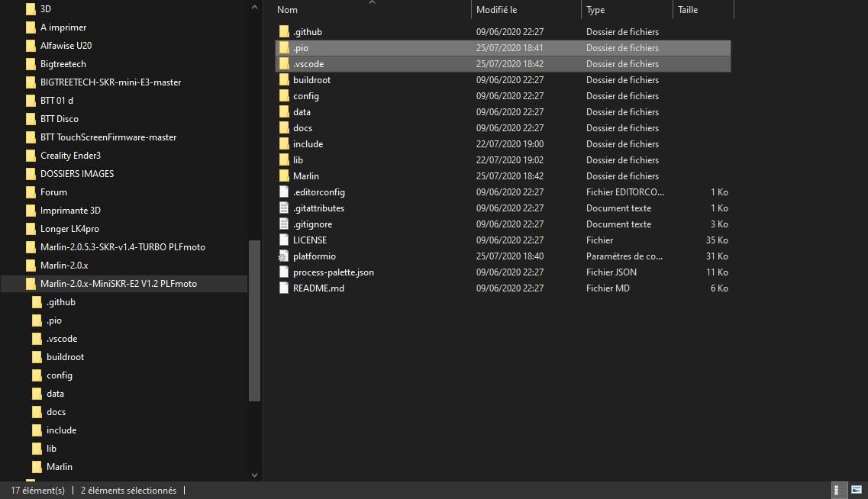Click '17 élément(s)' status bar text

tap(37, 490)
